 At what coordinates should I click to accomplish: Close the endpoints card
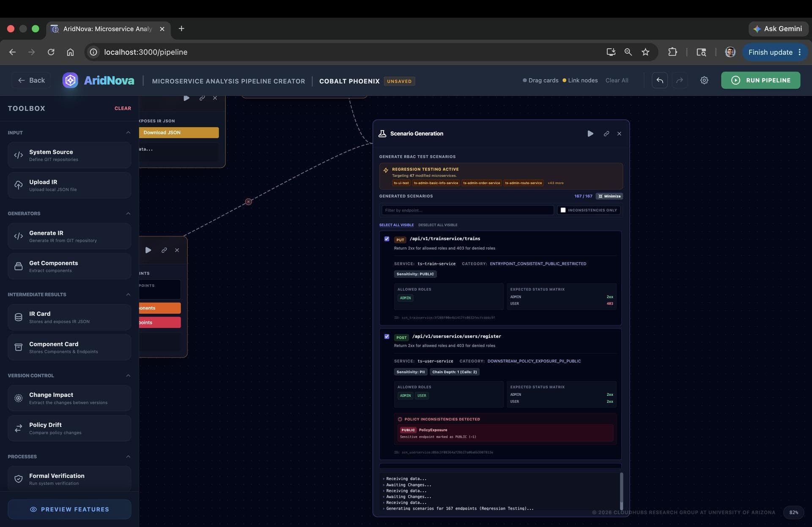point(177,250)
